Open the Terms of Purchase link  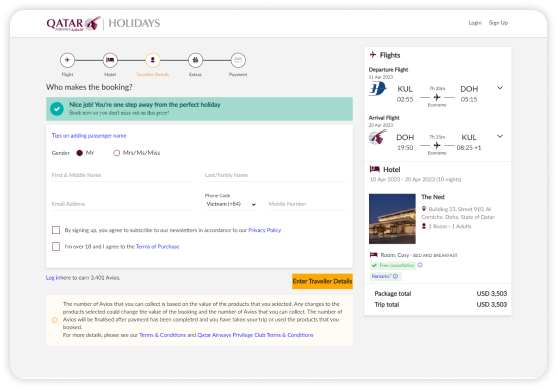point(157,246)
